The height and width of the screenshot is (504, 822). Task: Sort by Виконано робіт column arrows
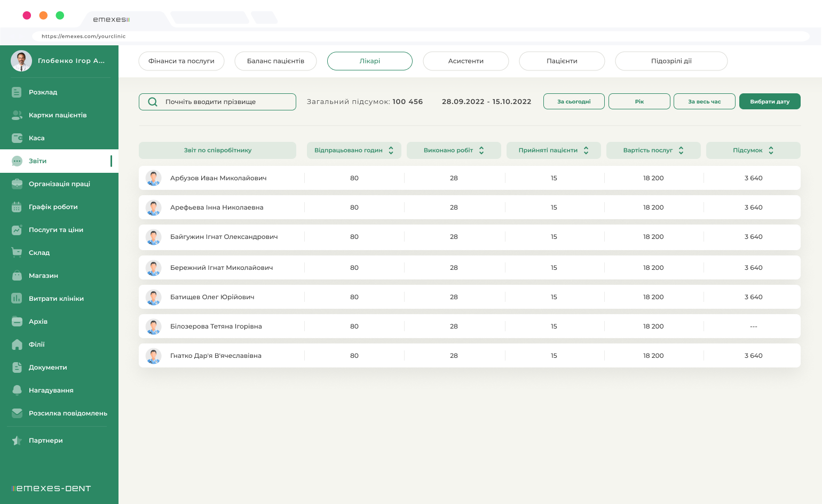[481, 150]
